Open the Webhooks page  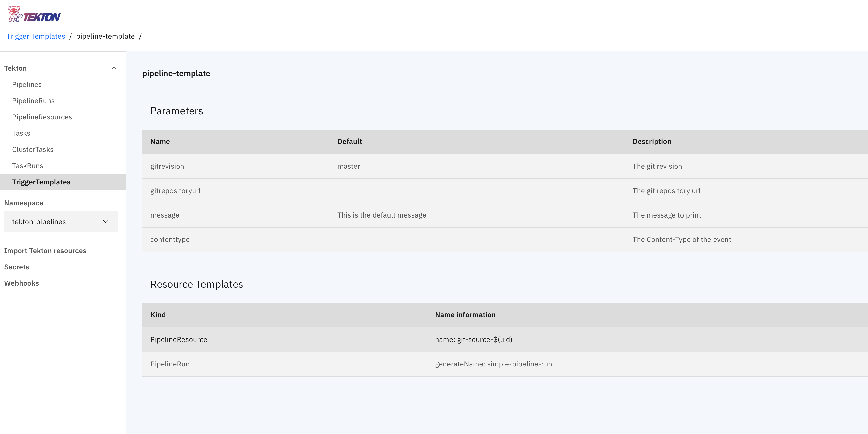22,283
